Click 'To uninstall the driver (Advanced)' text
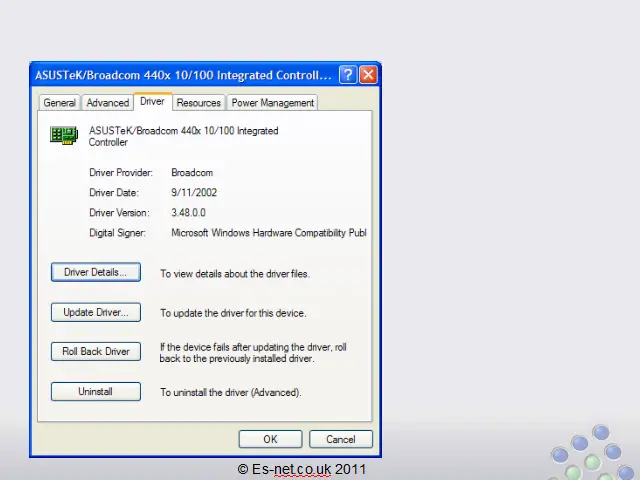640x480 pixels. click(x=231, y=393)
